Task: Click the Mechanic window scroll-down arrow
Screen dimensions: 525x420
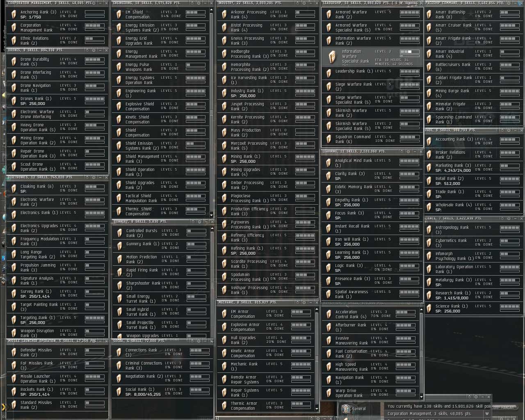Action: (x=317, y=409)
